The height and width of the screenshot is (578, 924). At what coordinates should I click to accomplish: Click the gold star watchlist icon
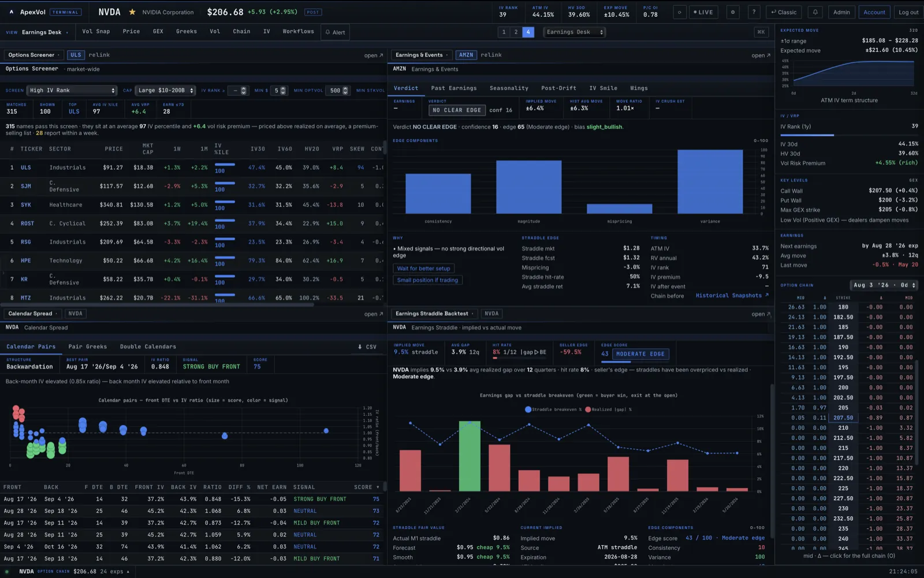[132, 12]
